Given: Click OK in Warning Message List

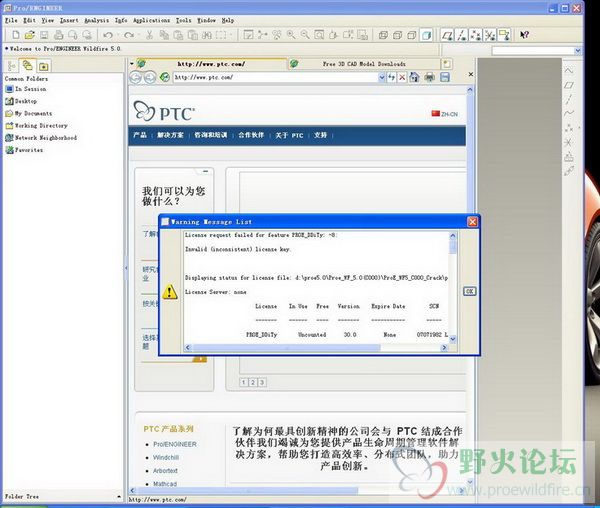Looking at the screenshot, I should click(x=470, y=291).
